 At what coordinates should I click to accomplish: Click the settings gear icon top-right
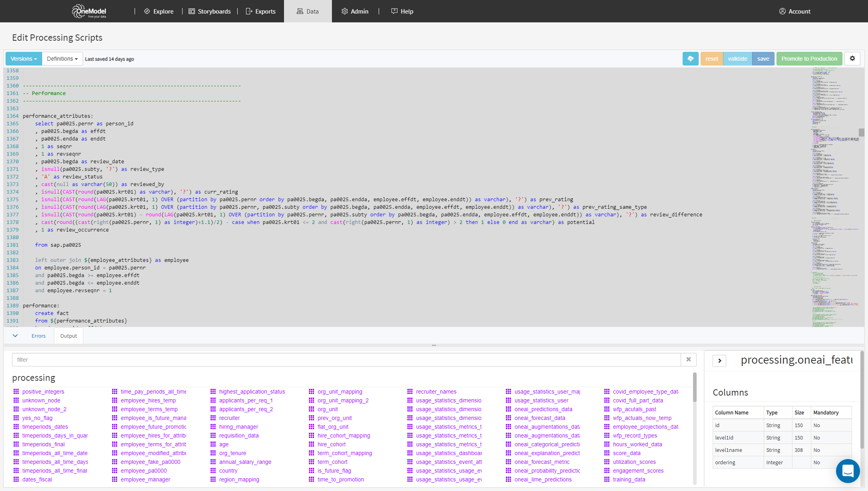pyautogui.click(x=852, y=58)
